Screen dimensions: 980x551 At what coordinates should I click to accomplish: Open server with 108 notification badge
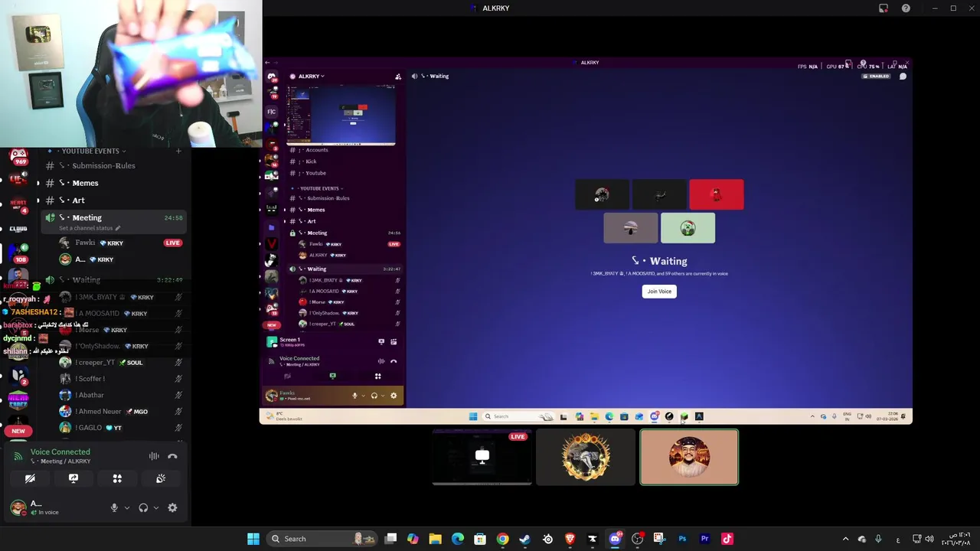[18, 253]
